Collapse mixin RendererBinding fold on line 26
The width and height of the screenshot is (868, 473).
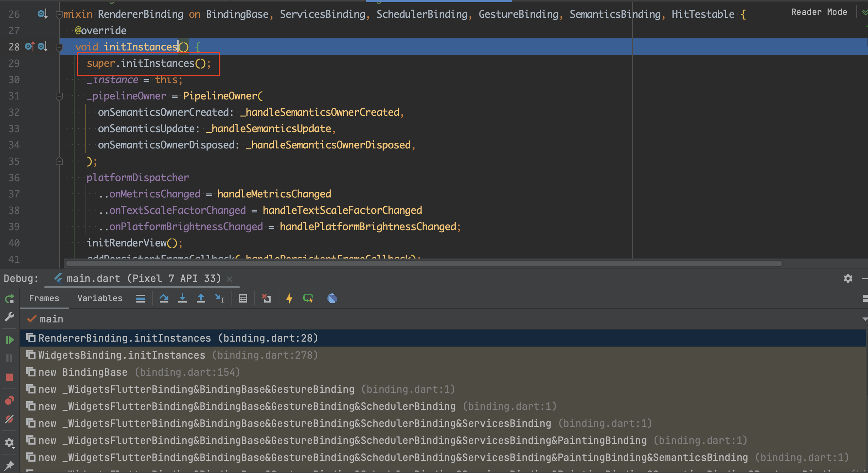pyautogui.click(x=59, y=15)
